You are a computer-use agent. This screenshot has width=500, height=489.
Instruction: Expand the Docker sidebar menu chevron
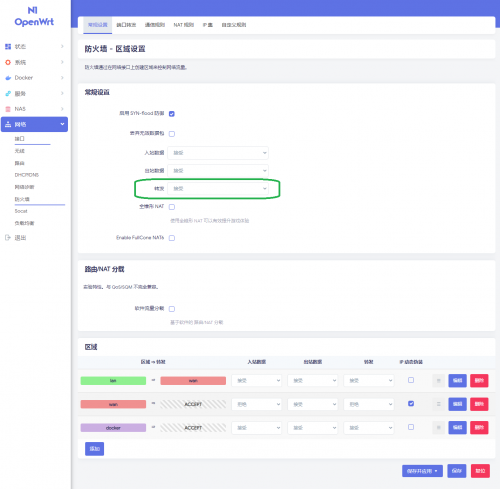[62, 78]
